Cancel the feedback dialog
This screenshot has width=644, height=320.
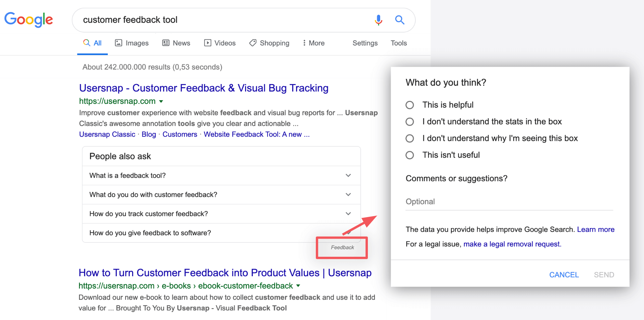coord(564,275)
